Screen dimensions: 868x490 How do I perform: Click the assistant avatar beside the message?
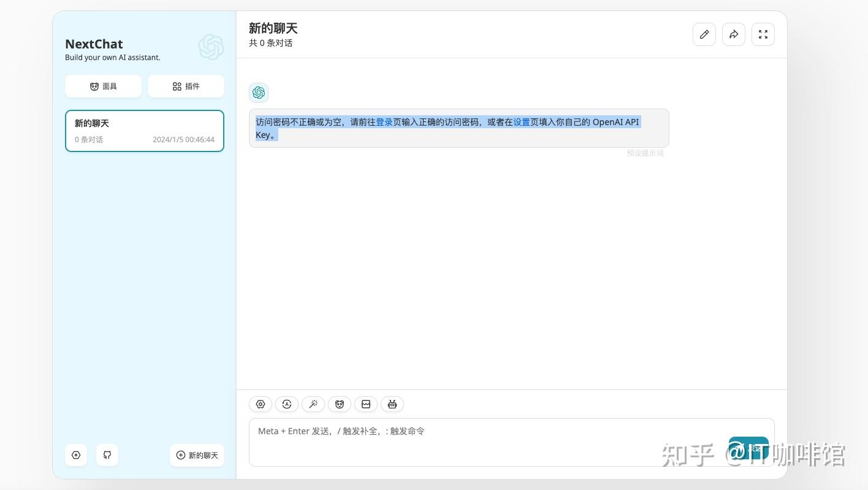pos(259,93)
